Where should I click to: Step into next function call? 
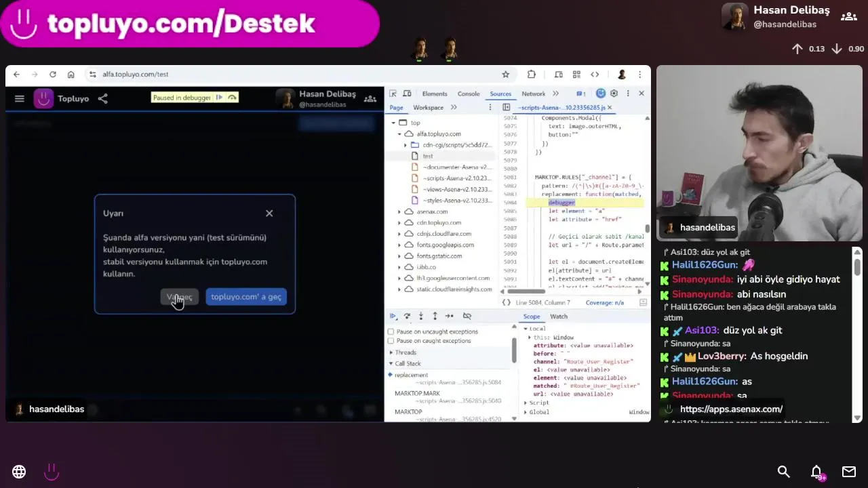click(421, 317)
